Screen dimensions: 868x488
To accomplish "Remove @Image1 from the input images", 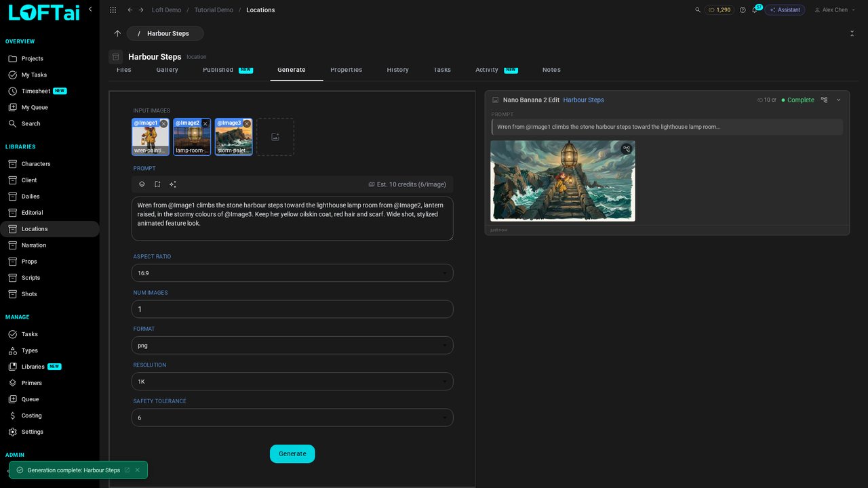I will [x=163, y=124].
